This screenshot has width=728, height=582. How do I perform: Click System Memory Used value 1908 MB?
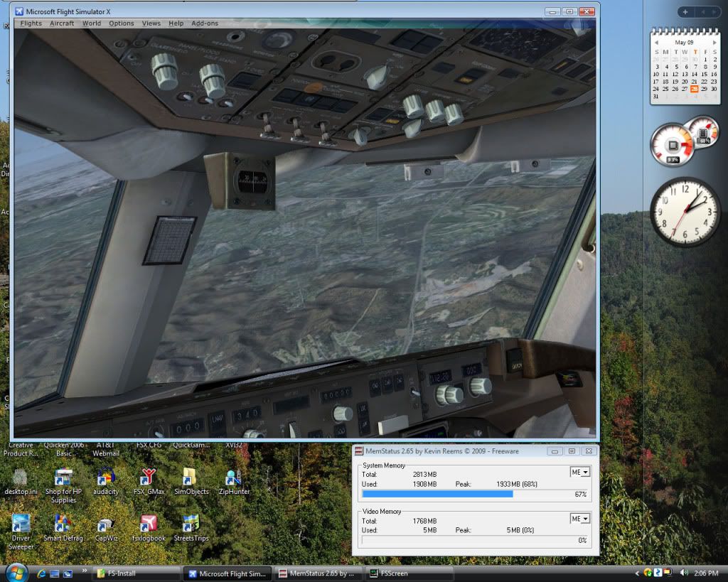click(x=424, y=484)
